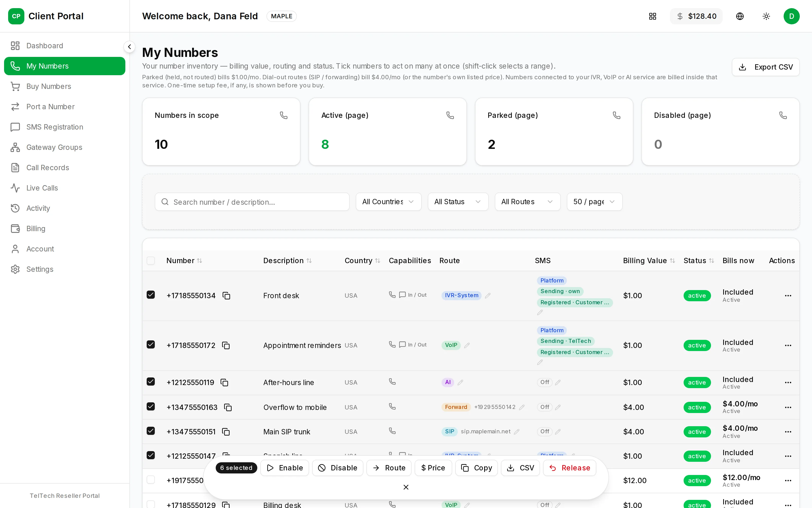This screenshot has height=508, width=812.
Task: Copy number +12125550119 with copy icon
Action: coord(225,382)
